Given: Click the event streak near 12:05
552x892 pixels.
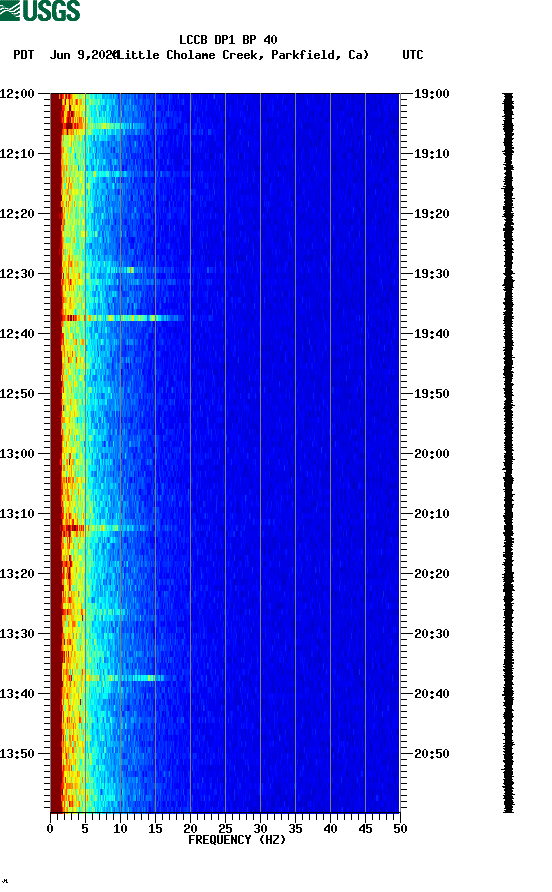Looking at the screenshot, I should (x=105, y=125).
